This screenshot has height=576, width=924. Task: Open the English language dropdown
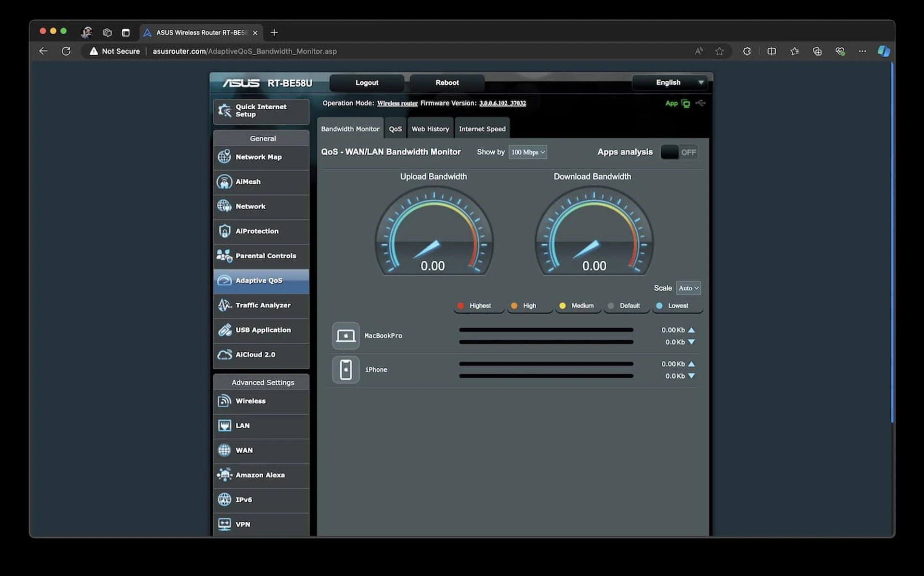point(670,82)
